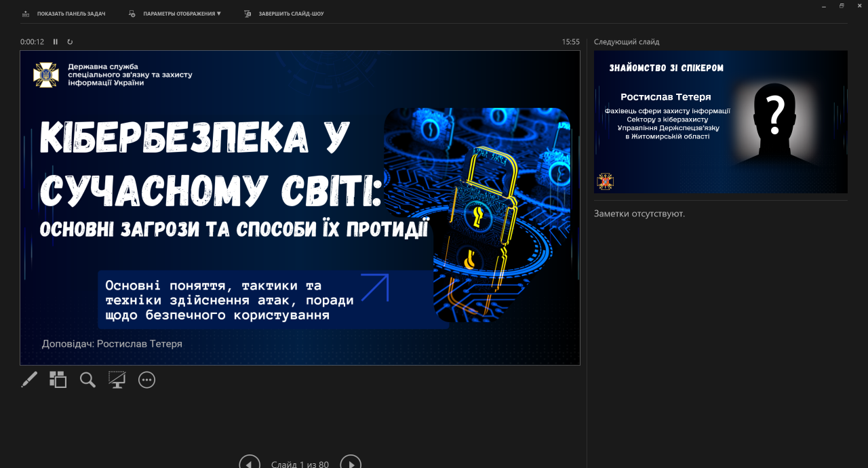Minimize the presenter view window
This screenshot has width=868, height=468.
(823, 6)
